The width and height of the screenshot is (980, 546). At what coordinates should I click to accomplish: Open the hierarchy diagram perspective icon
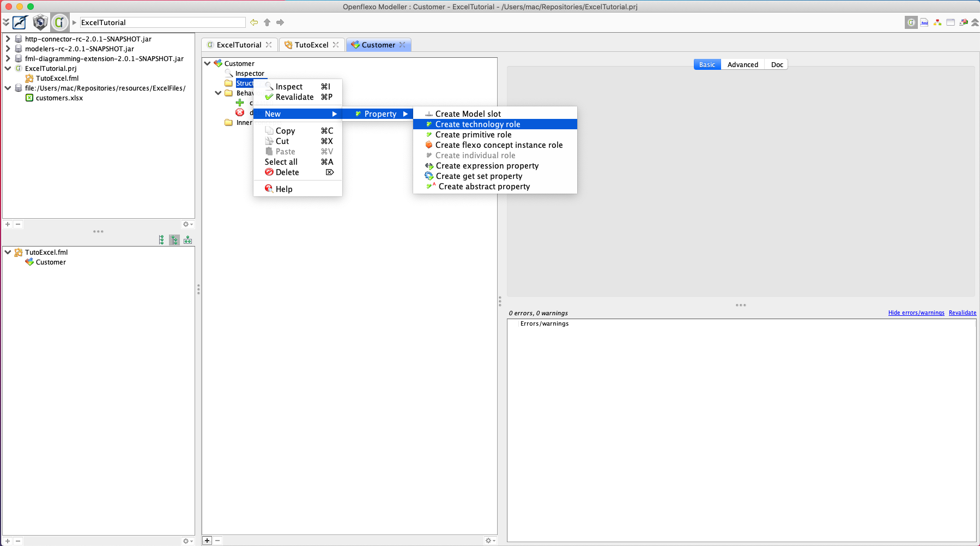937,22
